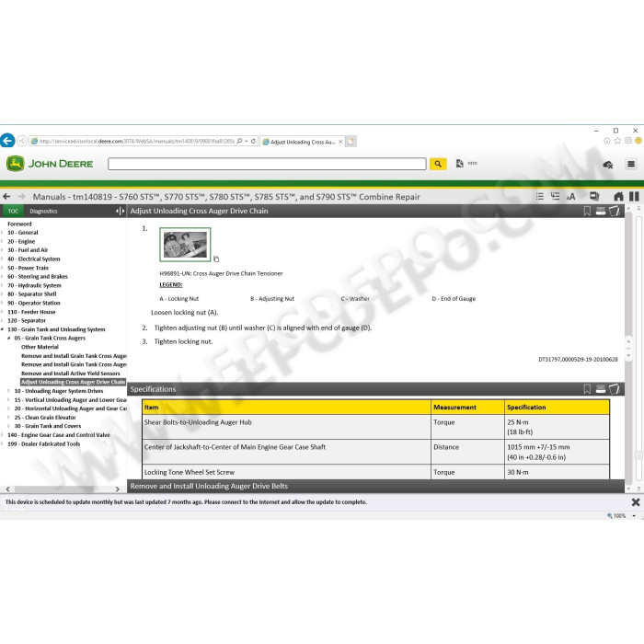Expand 15 - Vertical Unloading Auger node

[x=9, y=399]
